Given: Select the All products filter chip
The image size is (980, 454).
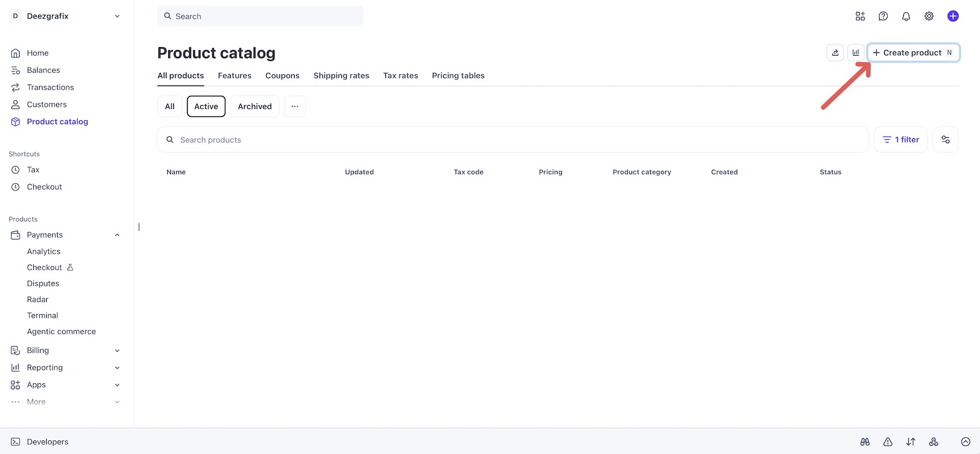Looking at the screenshot, I should point(170,106).
